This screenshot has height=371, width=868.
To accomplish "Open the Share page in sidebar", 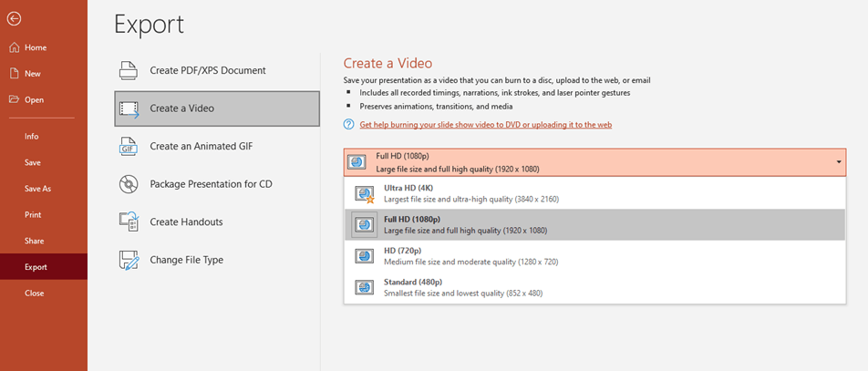I will point(34,241).
